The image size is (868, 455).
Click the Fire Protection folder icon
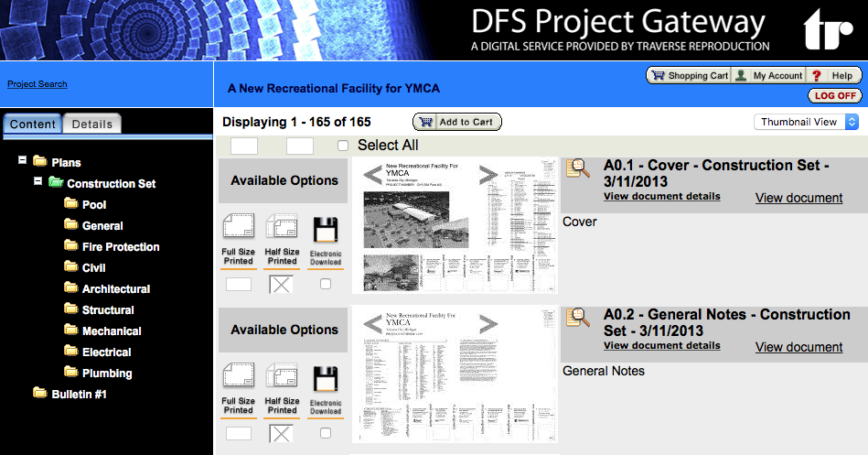[x=70, y=245]
